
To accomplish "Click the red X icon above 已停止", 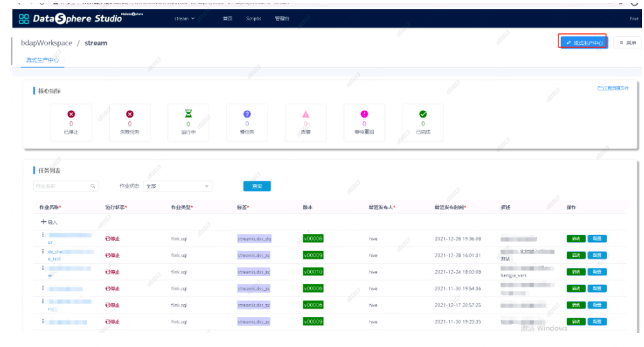I will (x=71, y=114).
